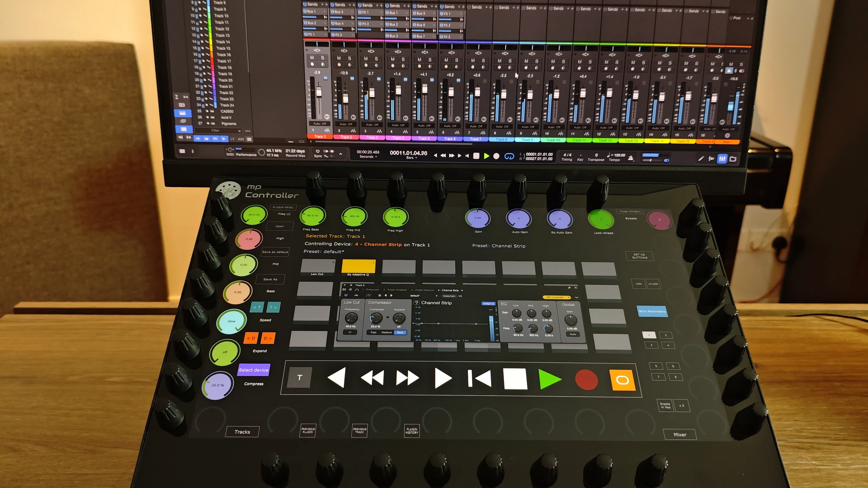The height and width of the screenshot is (488, 868).
Task: Toggle the Bus 1 send power on Track 1
Action: coord(305,11)
